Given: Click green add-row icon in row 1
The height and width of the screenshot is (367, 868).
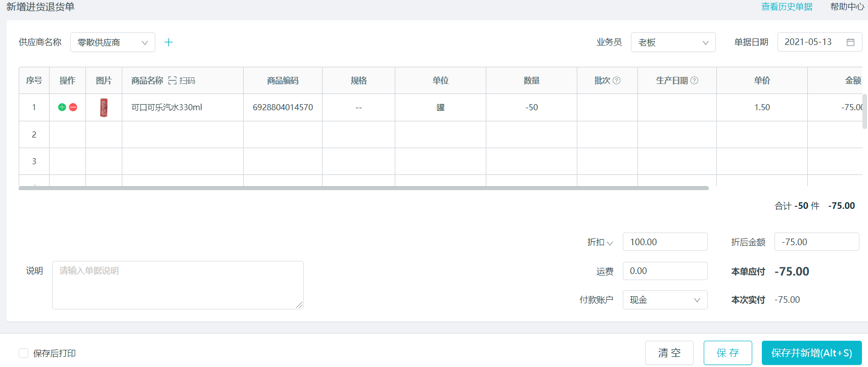Looking at the screenshot, I should pos(62,107).
